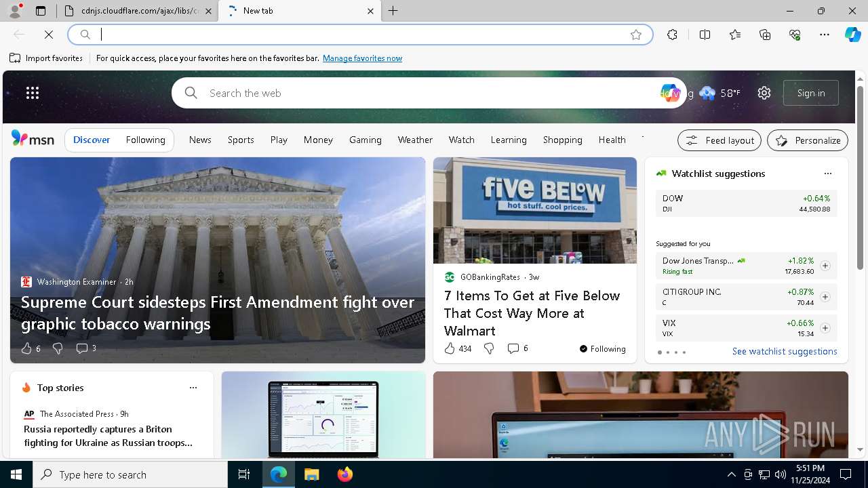Open comments on Supreme Court article

click(x=86, y=348)
